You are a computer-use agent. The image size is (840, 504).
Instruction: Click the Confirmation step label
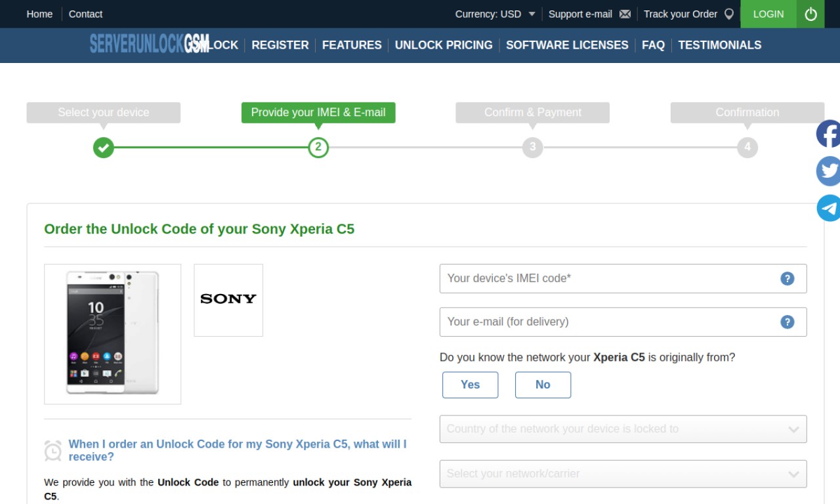[x=747, y=112]
